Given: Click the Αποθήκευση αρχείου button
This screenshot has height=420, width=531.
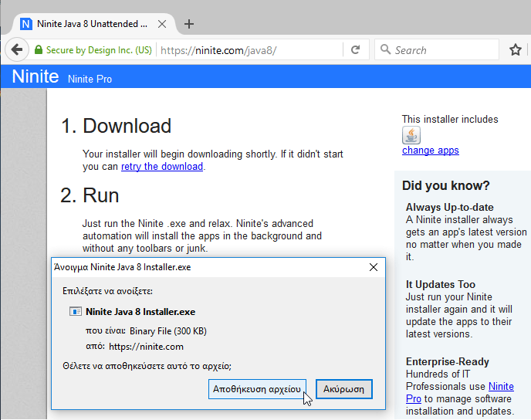Looking at the screenshot, I should (x=257, y=389).
